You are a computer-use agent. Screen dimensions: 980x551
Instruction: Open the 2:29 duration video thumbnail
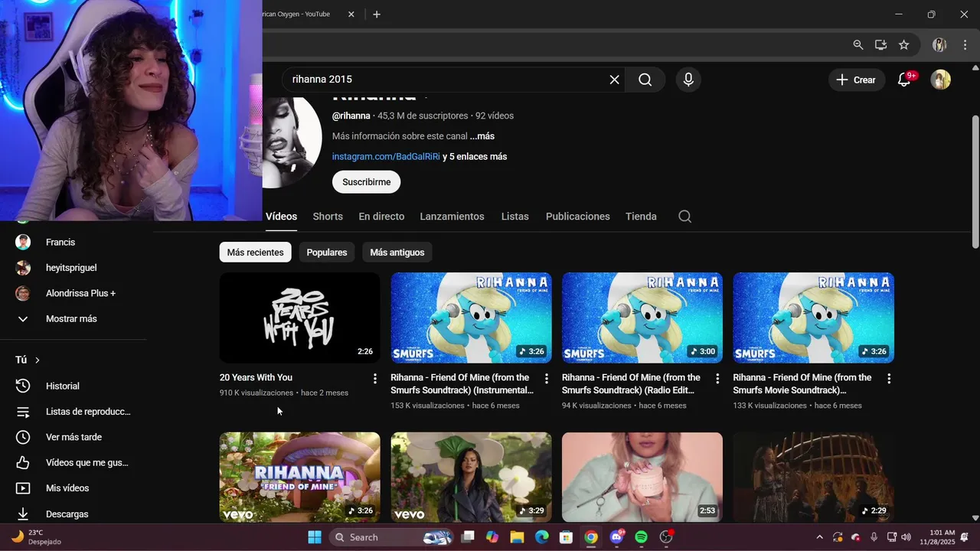[813, 478]
